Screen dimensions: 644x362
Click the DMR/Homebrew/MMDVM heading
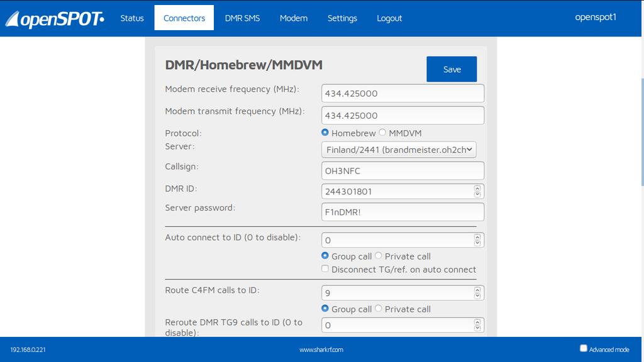click(x=243, y=65)
